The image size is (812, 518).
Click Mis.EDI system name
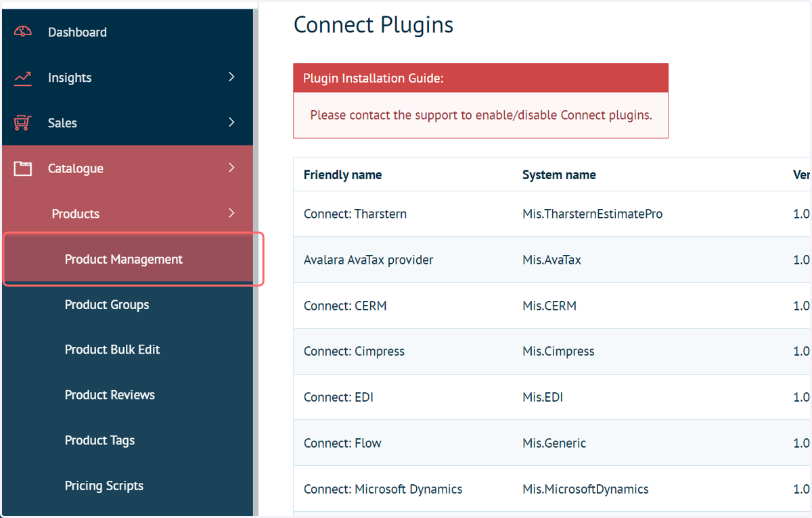(x=543, y=398)
